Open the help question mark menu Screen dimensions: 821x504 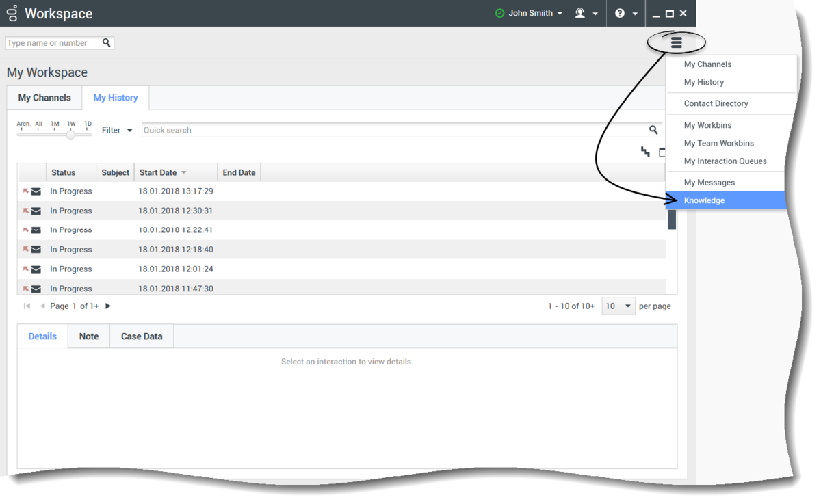click(x=620, y=13)
